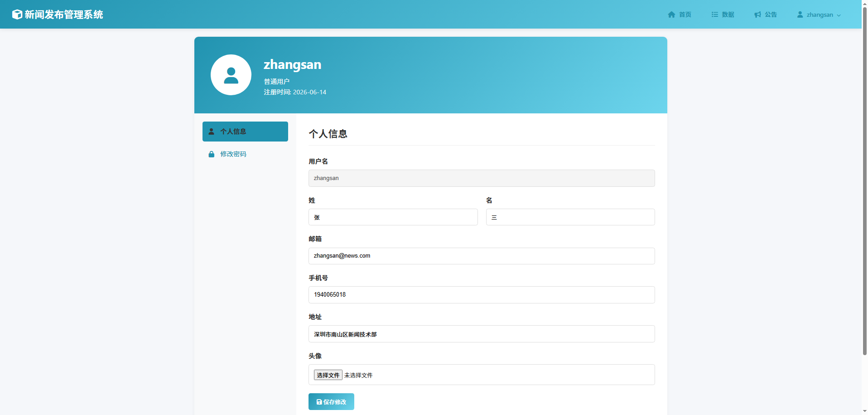Click the 普通用户 role text

tap(276, 82)
